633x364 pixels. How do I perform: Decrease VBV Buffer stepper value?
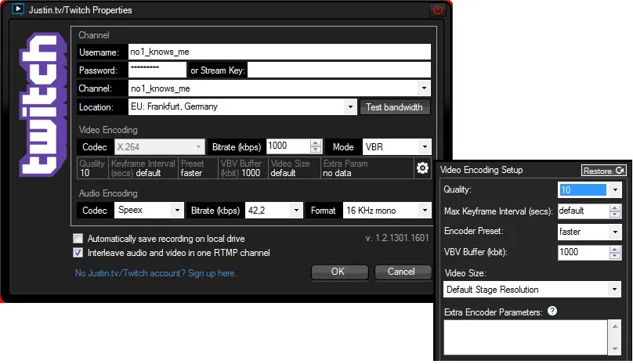(615, 256)
